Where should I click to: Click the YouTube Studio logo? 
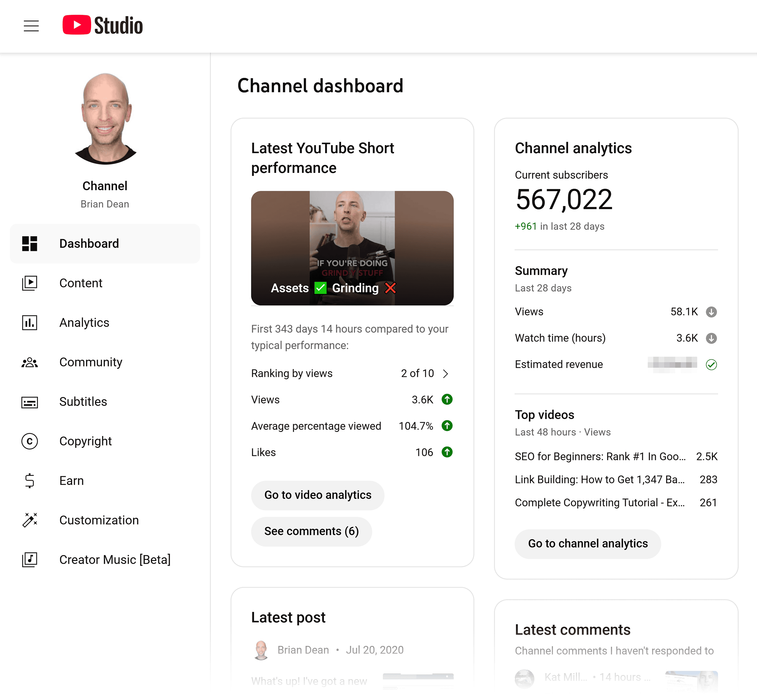(103, 25)
